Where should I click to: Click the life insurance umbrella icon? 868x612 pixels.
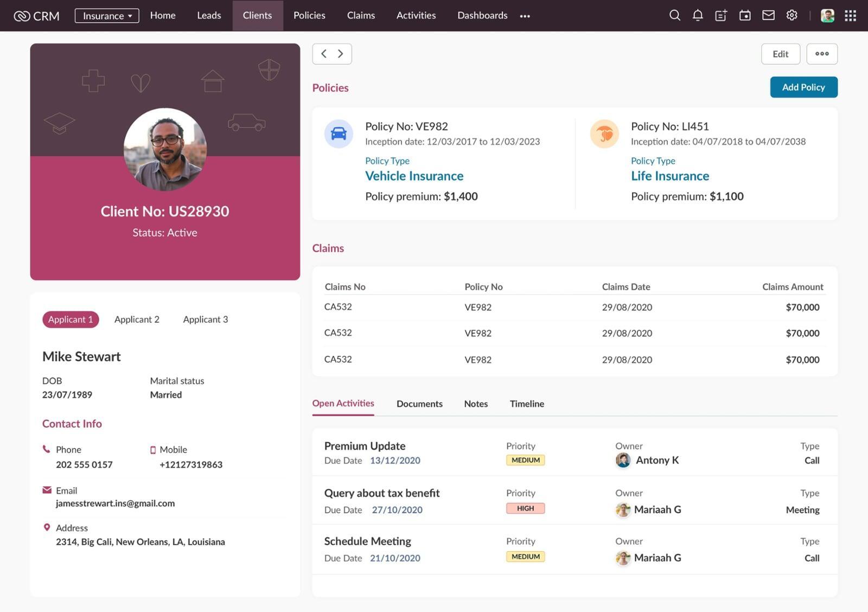pos(604,133)
